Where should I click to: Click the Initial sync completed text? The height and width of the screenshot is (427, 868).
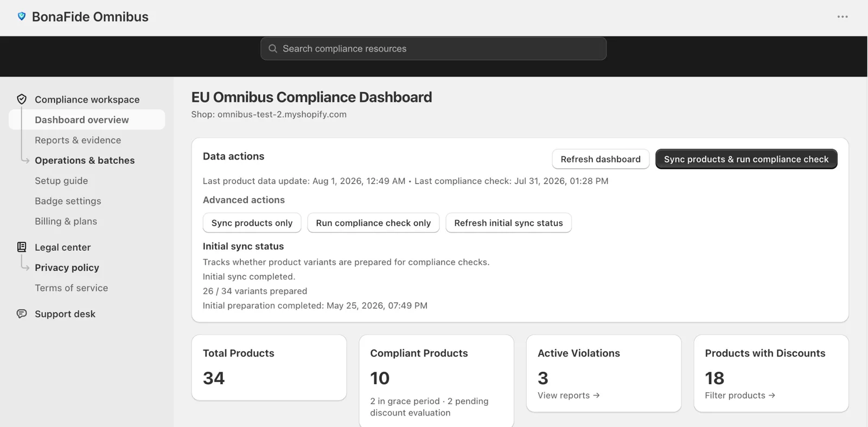pyautogui.click(x=249, y=277)
